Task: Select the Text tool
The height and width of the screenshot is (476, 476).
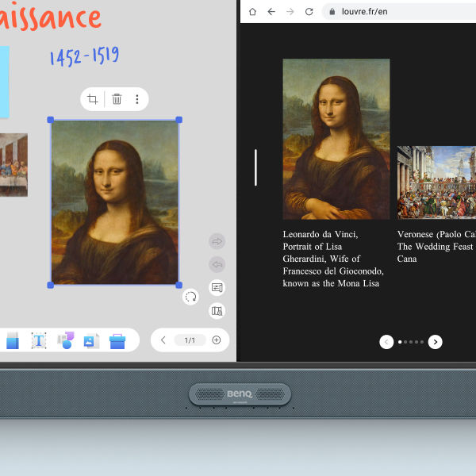Action: pyautogui.click(x=39, y=340)
